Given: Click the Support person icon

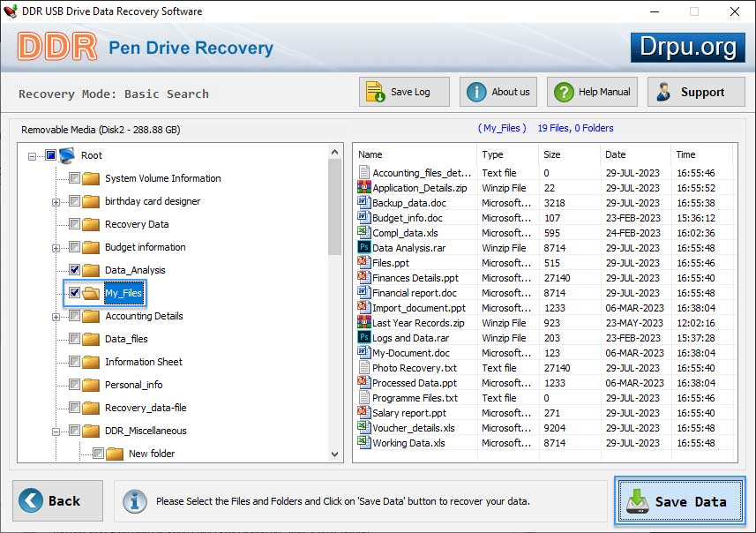Looking at the screenshot, I should click(663, 92).
